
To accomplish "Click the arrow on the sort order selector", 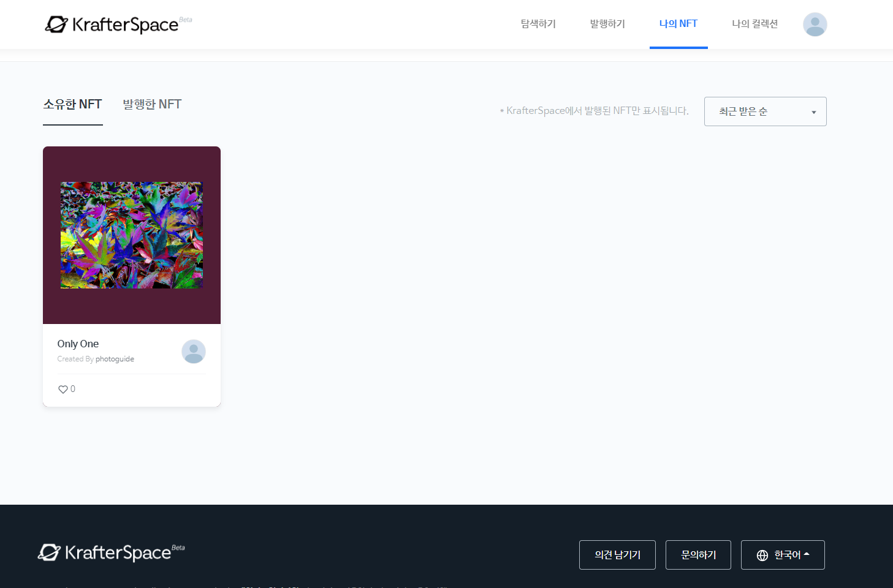I will pyautogui.click(x=813, y=111).
